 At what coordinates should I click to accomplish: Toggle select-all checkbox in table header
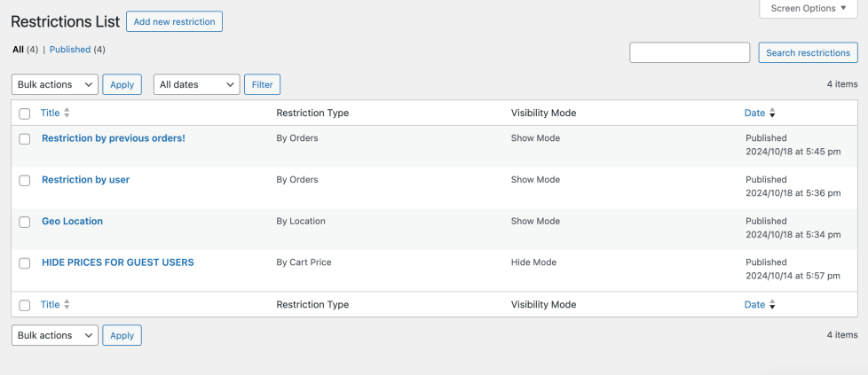coord(25,113)
